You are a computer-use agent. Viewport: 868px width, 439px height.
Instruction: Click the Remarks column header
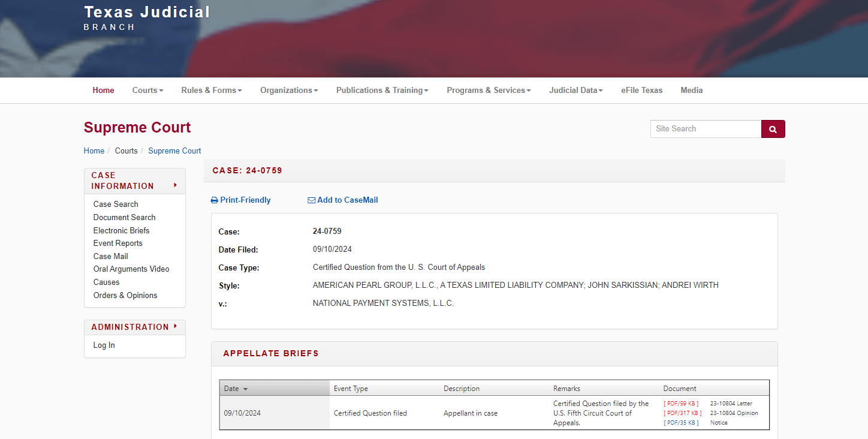[566, 389]
